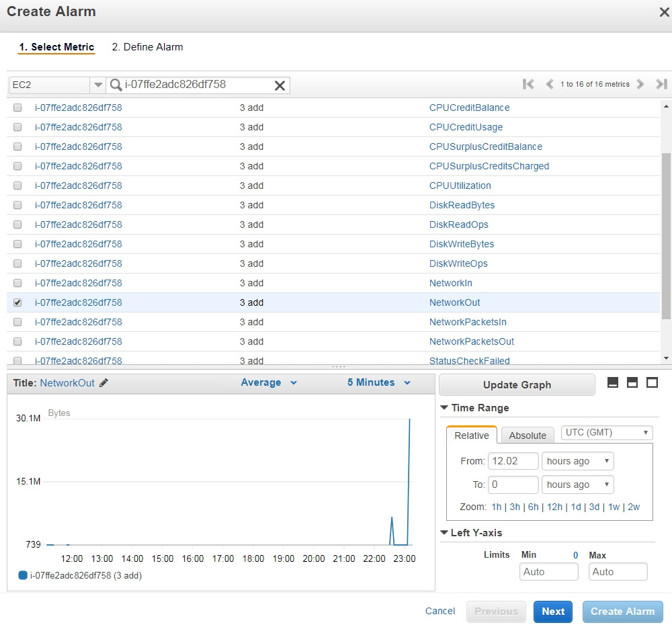The image size is (672, 627).
Task: Switch to small graph pane layout
Action: coord(613,382)
